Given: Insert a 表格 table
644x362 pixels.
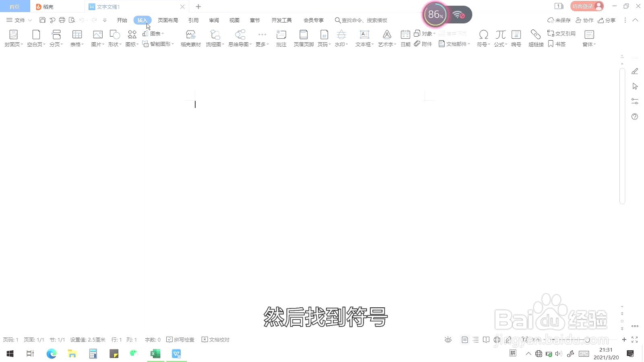Looking at the screenshot, I should pos(77,38).
